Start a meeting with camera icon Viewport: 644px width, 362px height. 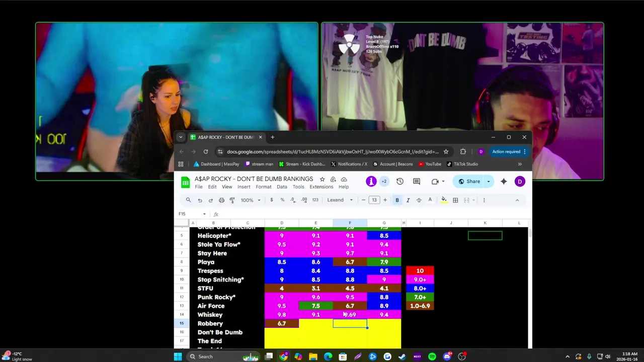point(435,182)
